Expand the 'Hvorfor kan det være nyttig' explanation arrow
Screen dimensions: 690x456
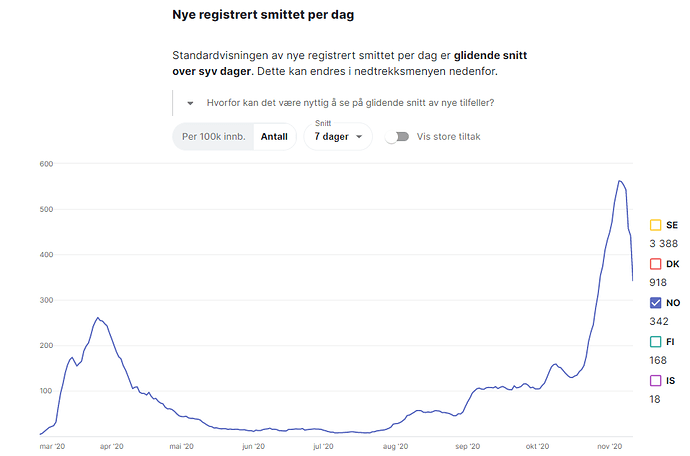pos(190,103)
